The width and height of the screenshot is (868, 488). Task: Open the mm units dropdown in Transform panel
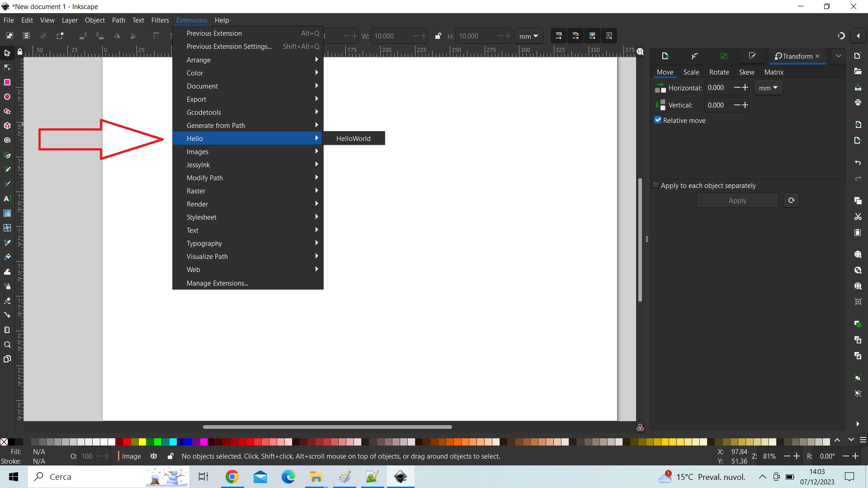coord(768,88)
